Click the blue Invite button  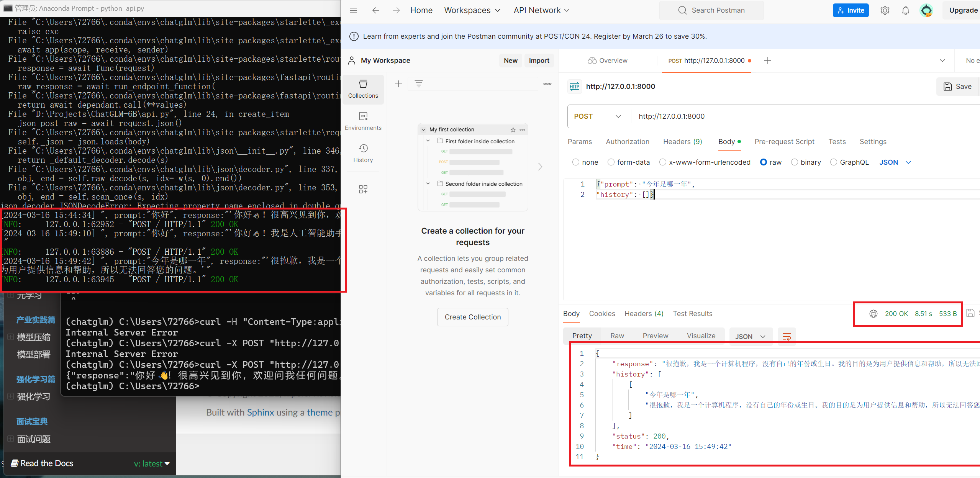click(x=851, y=10)
